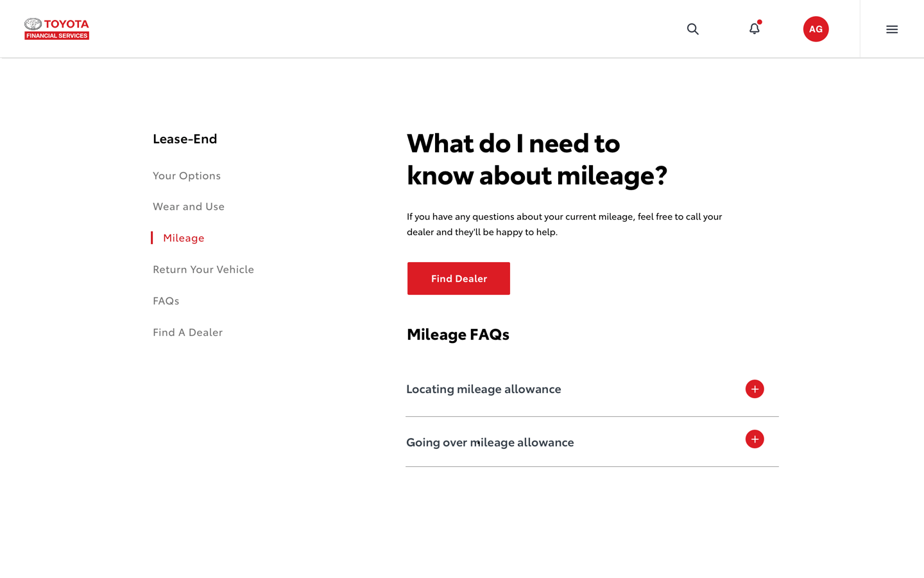
Task: Click the Lease-End sidebar heading
Action: click(185, 138)
